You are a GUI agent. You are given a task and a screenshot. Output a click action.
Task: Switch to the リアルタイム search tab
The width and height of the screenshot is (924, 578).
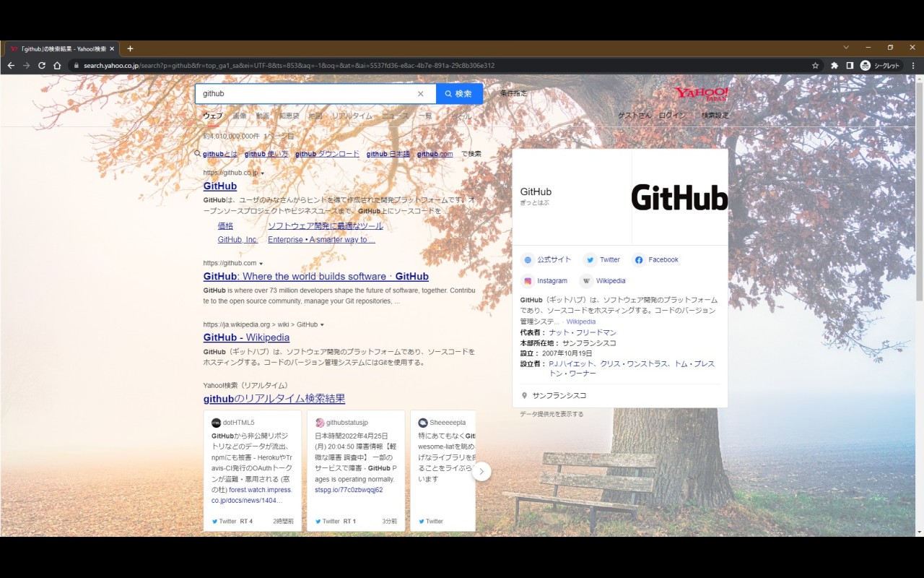[353, 116]
